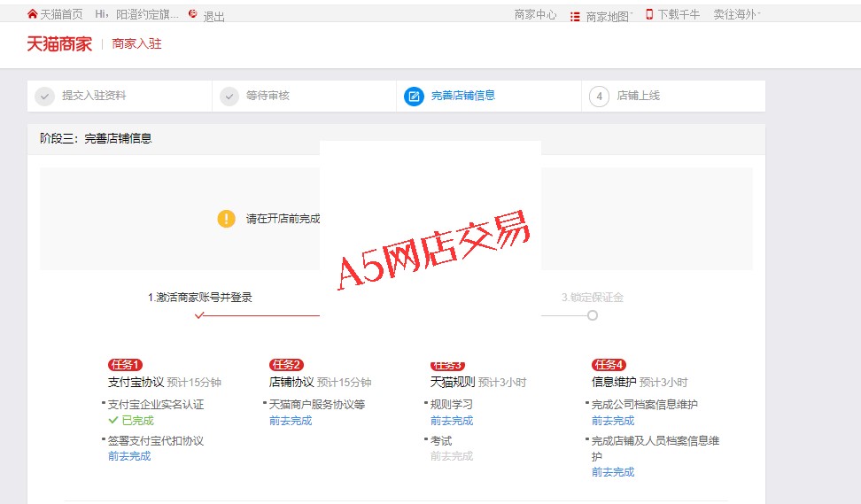Click the 任务2 red badge
This screenshot has height=504, width=861.
point(287,365)
